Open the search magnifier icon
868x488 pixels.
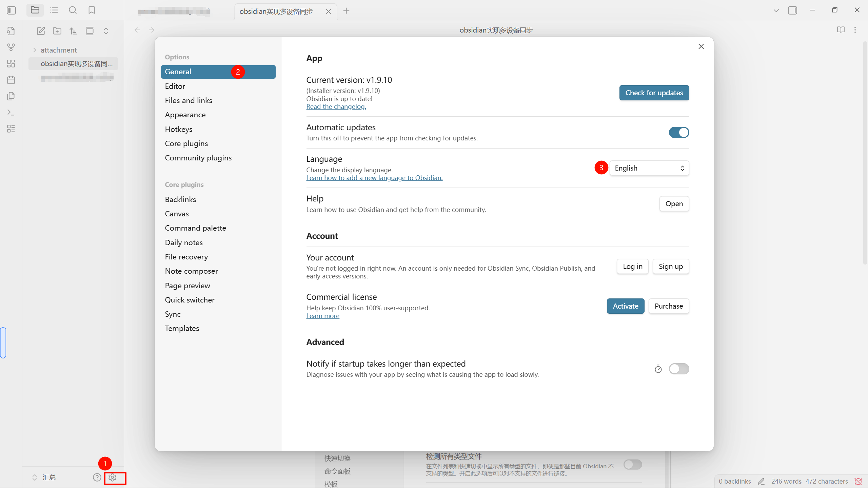[x=73, y=10]
